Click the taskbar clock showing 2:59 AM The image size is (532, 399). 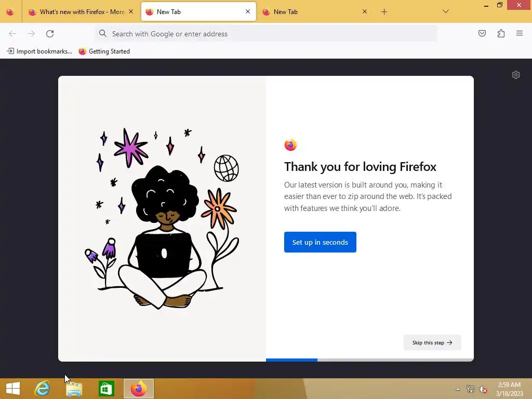coord(509,389)
